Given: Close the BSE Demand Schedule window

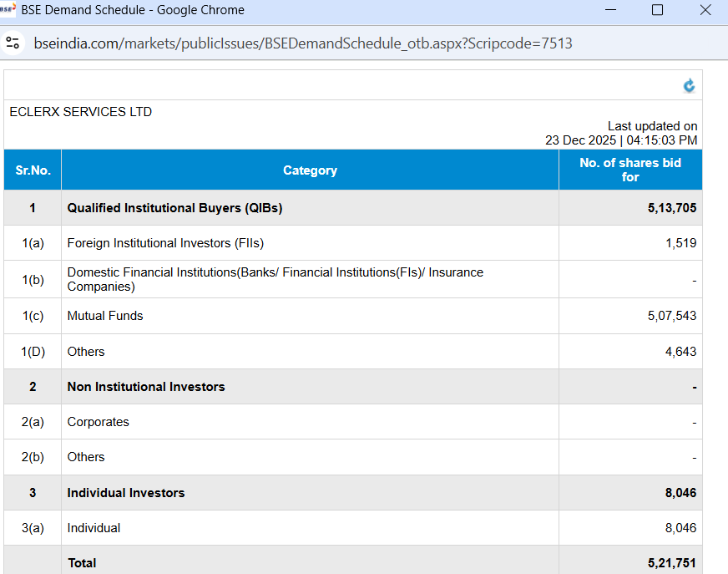Looking at the screenshot, I should coord(705,10).
